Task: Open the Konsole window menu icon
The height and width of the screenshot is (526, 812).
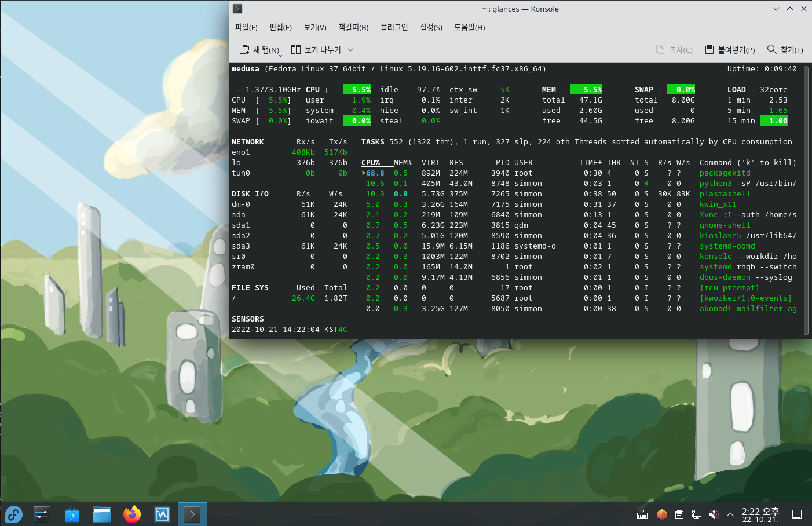Action: pos(237,9)
